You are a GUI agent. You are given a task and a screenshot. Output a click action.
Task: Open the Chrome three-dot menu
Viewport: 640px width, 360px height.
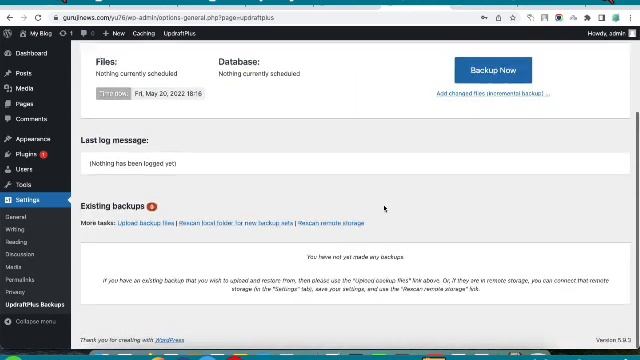click(630, 18)
